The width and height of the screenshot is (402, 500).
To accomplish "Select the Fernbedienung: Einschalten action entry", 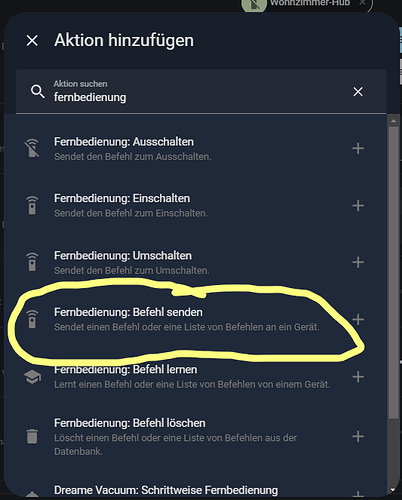I will 195,205.
